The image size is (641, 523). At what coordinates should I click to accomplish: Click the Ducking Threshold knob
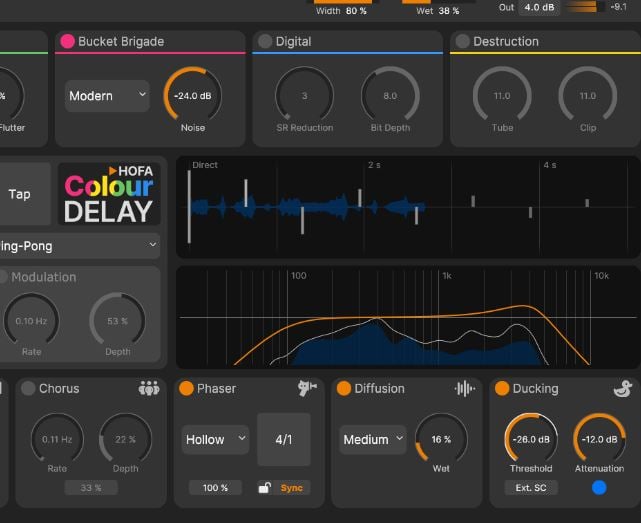click(531, 439)
